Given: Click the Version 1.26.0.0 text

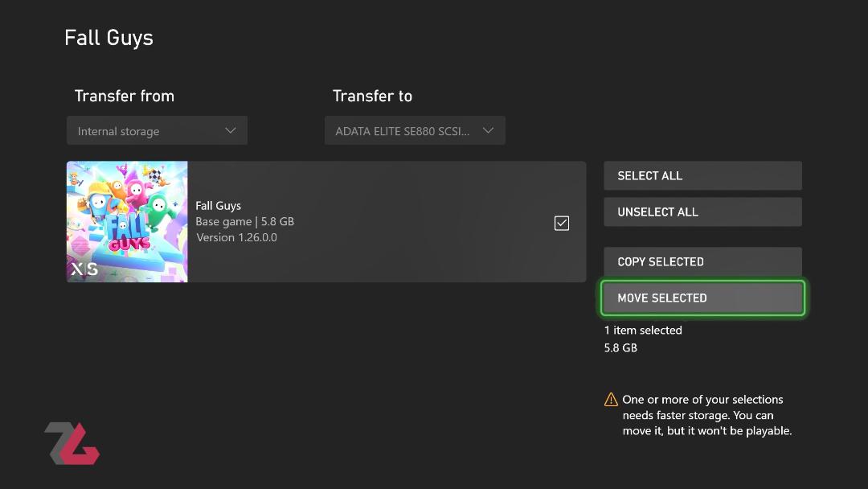Looking at the screenshot, I should 236,237.
